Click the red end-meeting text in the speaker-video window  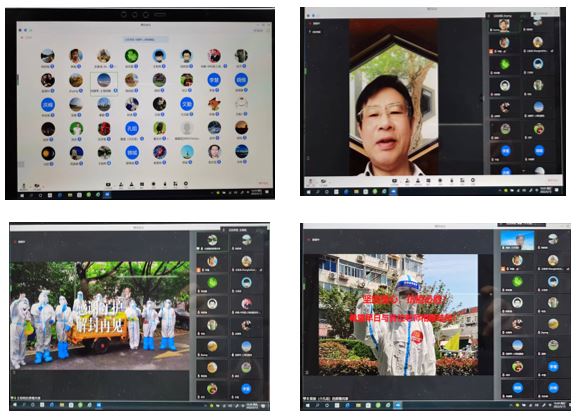(x=552, y=180)
